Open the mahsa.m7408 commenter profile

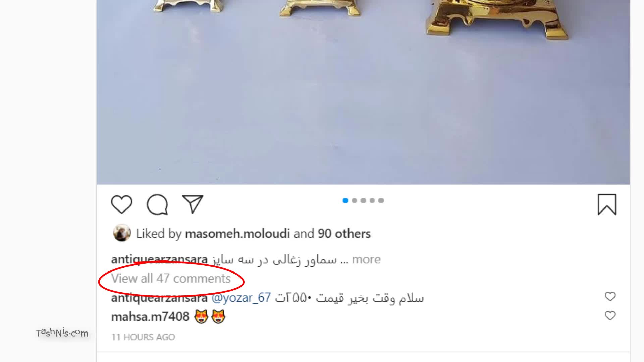(150, 317)
